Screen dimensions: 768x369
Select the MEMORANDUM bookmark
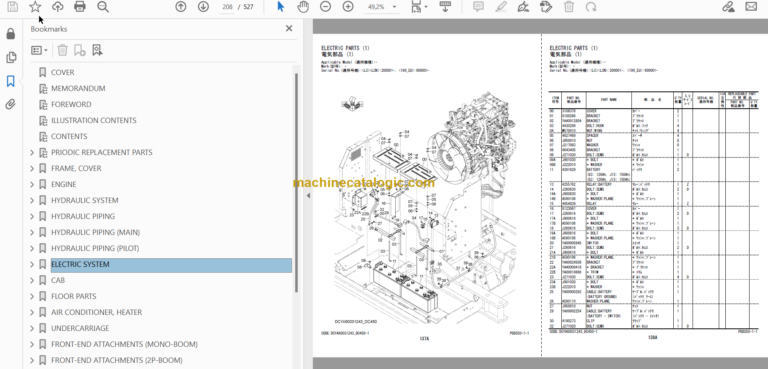coord(78,88)
